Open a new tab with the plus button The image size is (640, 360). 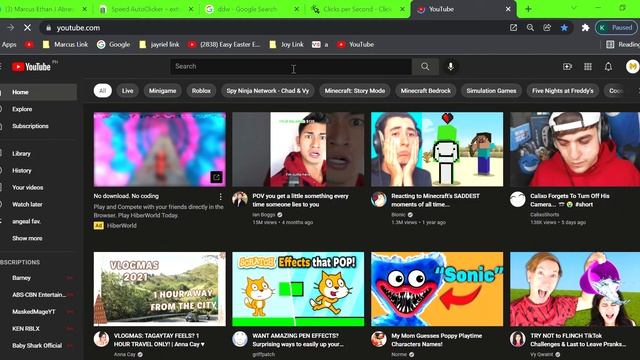pos(528,9)
